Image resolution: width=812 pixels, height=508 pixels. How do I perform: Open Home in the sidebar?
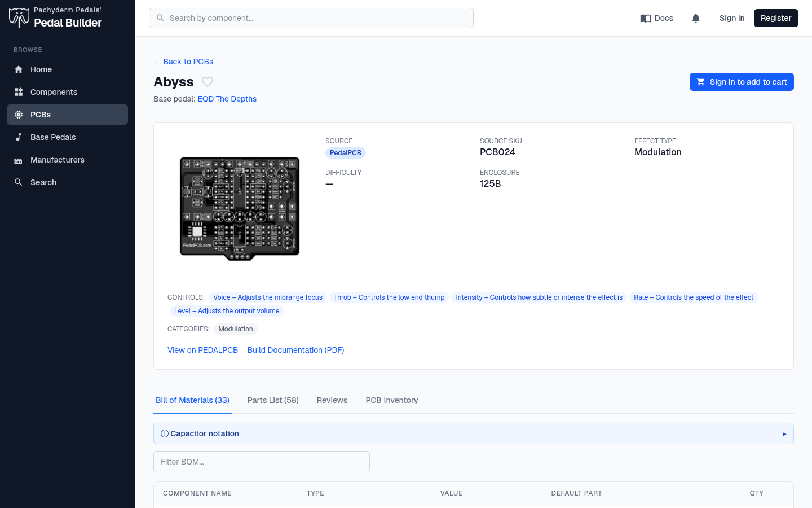[67, 69]
